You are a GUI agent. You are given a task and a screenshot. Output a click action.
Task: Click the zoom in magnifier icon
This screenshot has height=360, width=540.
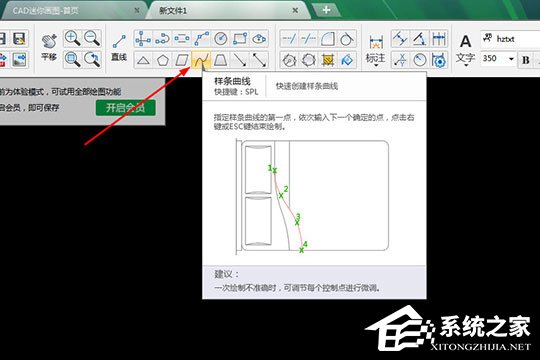tap(72, 38)
